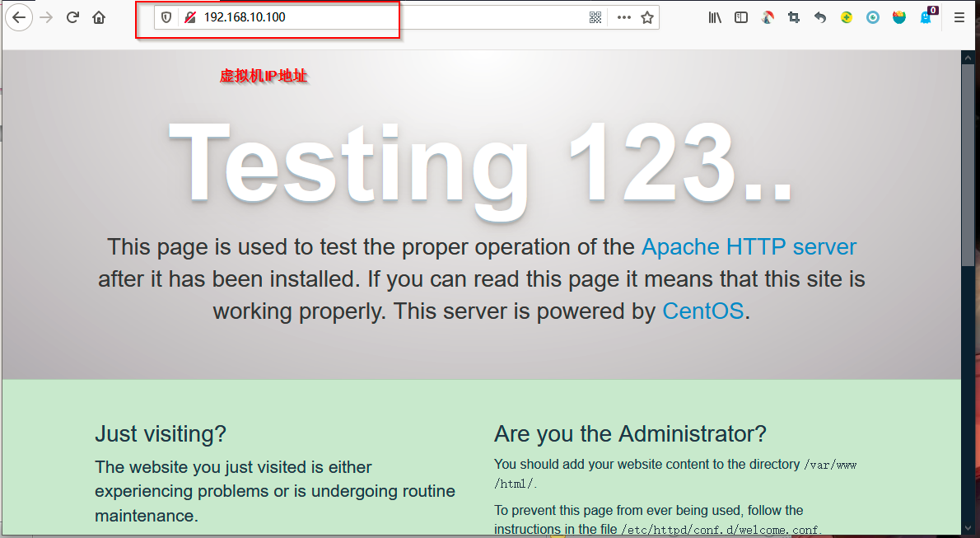This screenshot has width=980, height=538.
Task: Click the /etc/httpd/conf.d/welcome.conf path text
Action: tap(720, 530)
